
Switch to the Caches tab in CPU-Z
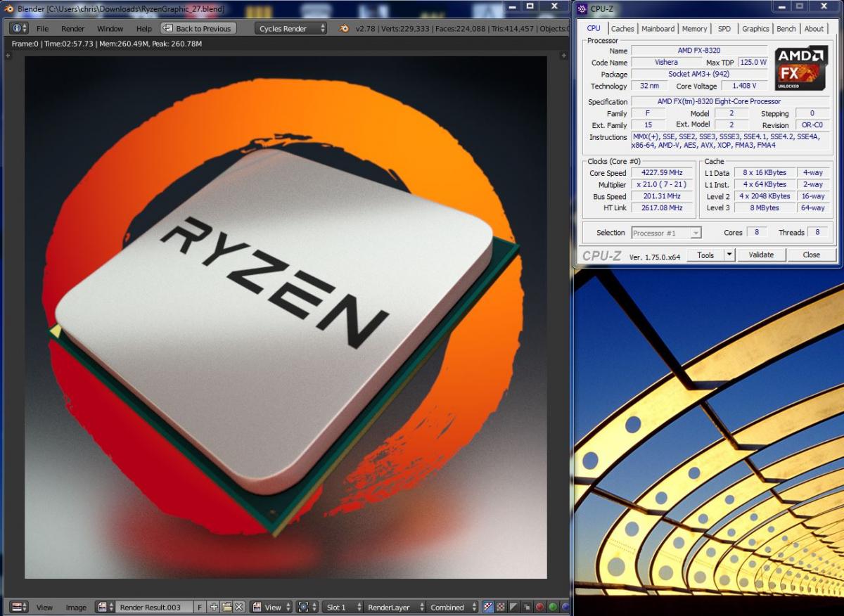coord(622,29)
